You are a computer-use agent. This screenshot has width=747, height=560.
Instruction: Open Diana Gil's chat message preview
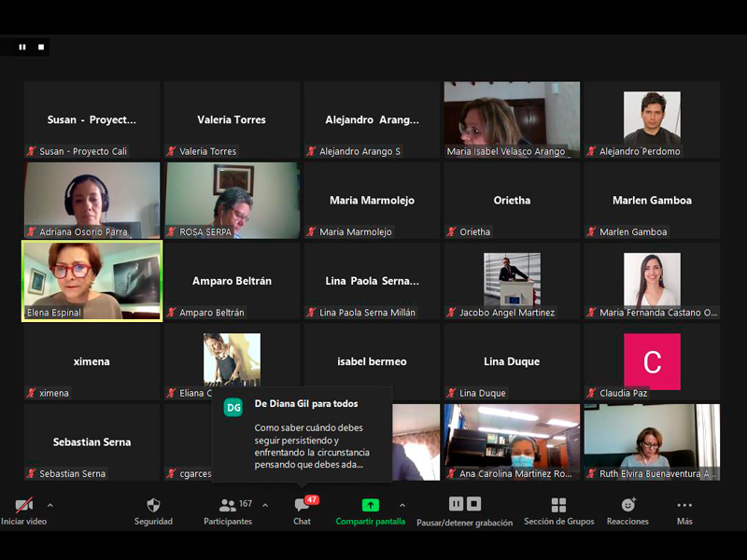pyautogui.click(x=309, y=440)
